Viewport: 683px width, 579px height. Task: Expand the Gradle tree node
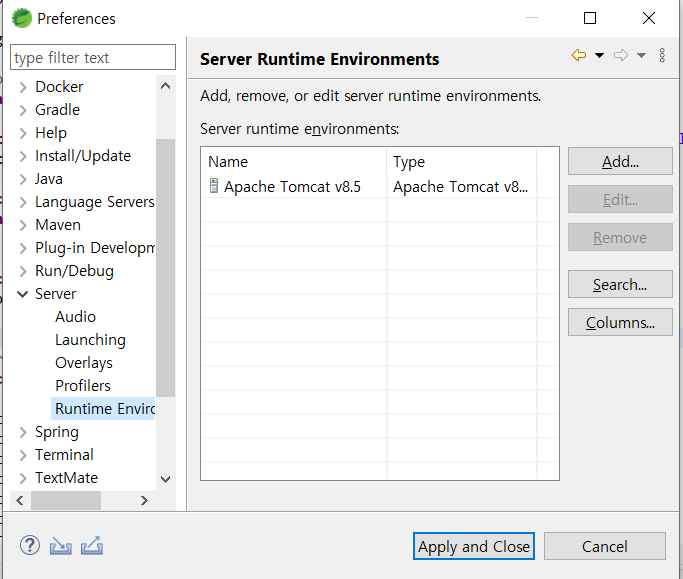pyautogui.click(x=23, y=110)
